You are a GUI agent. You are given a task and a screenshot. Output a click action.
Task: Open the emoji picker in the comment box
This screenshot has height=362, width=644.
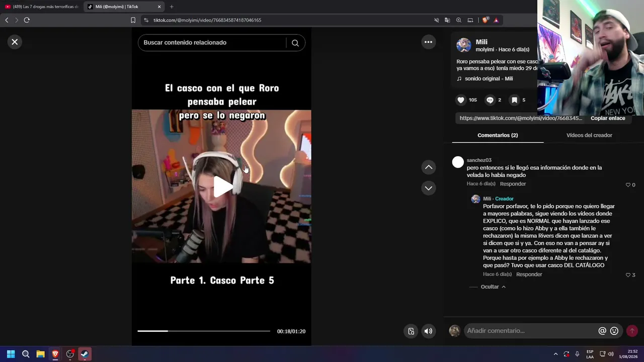pos(614,331)
